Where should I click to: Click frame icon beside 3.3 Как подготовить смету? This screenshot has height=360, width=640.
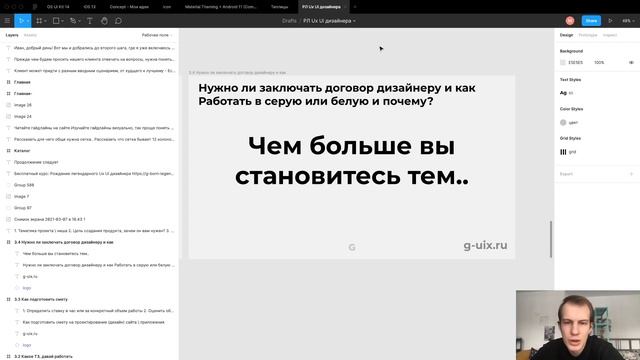tap(8, 299)
